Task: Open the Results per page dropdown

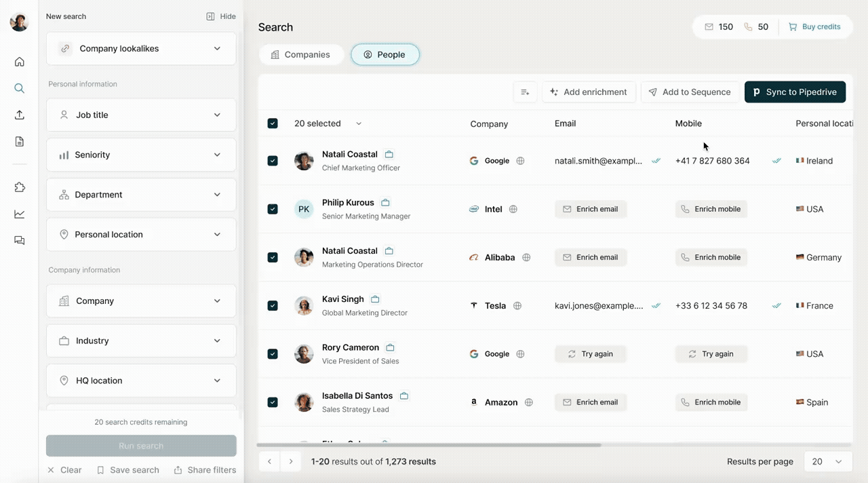Action: [827, 461]
